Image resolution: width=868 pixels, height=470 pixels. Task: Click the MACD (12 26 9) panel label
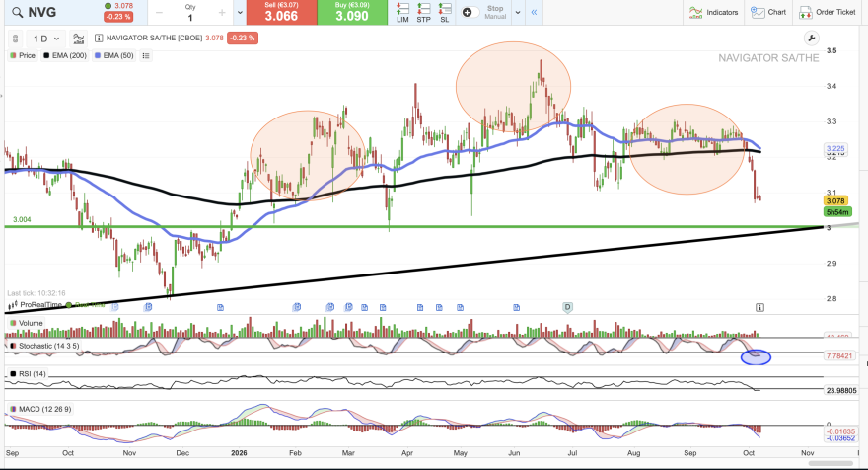(40, 409)
